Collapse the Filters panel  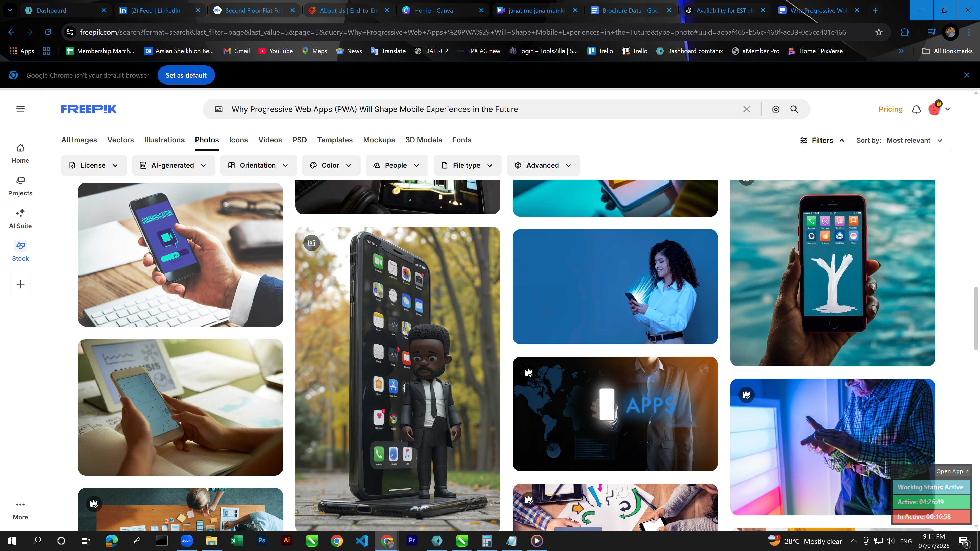823,140
